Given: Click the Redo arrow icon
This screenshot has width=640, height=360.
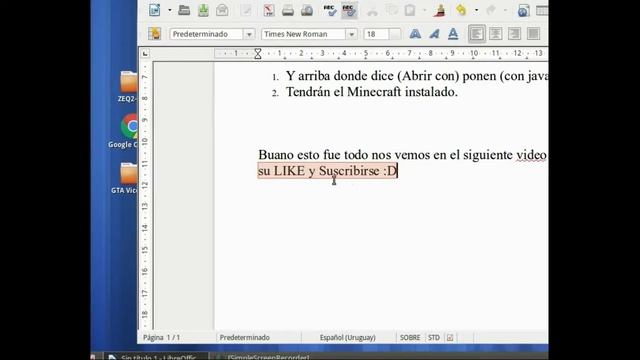Looking at the screenshot, I should pyautogui.click(x=491, y=10).
